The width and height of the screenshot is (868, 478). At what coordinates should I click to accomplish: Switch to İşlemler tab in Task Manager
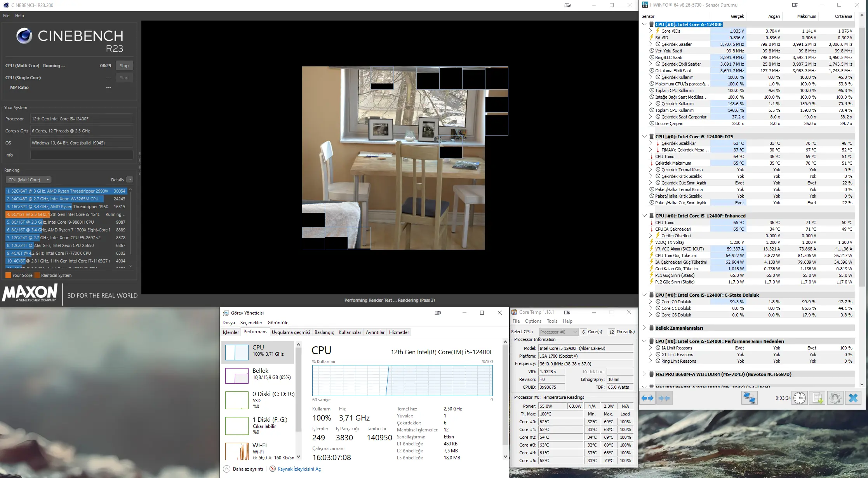pyautogui.click(x=231, y=332)
